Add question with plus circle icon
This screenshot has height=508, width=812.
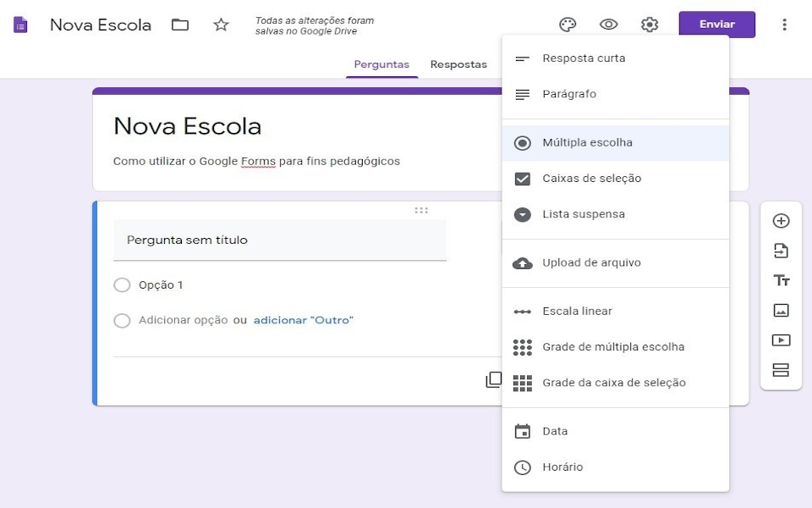(781, 221)
